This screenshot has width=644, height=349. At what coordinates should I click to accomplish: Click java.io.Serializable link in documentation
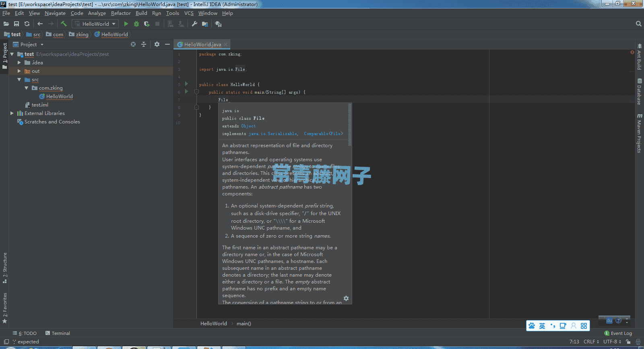coord(272,134)
